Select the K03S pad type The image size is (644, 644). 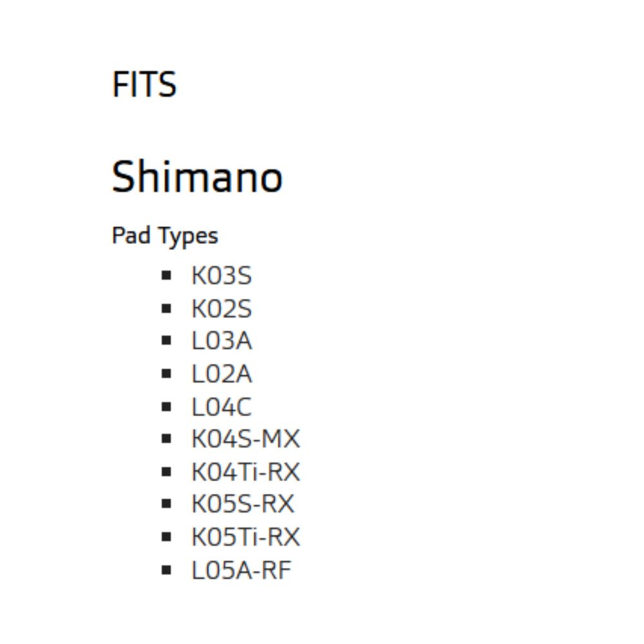[x=222, y=276]
